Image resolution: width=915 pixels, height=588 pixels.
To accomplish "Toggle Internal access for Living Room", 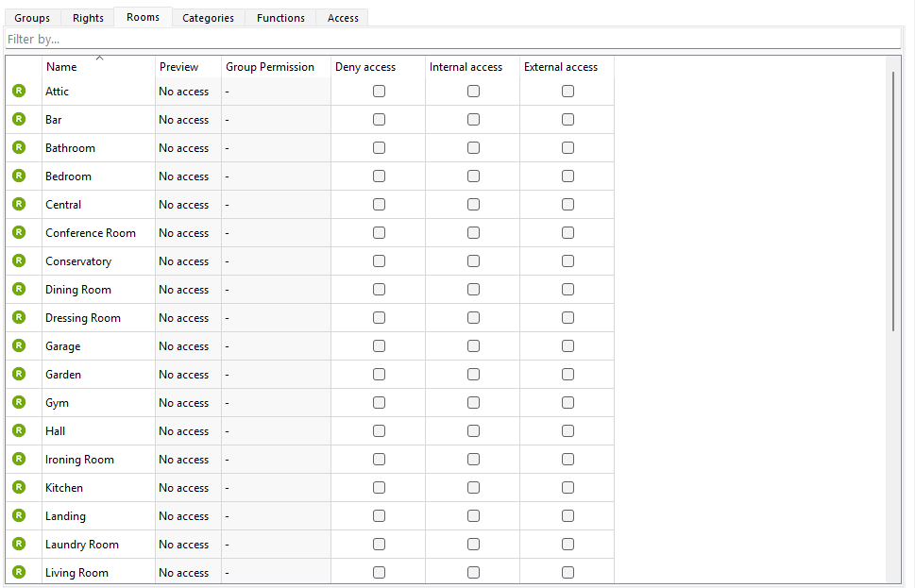I will coord(473,573).
